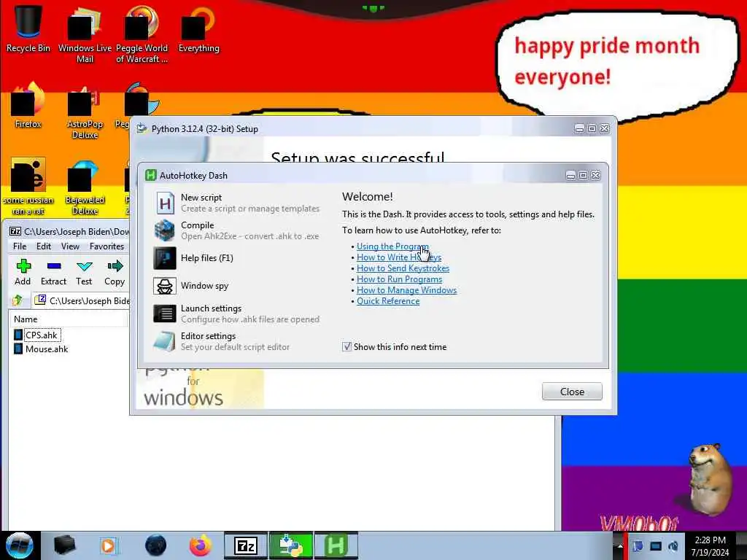This screenshot has height=560, width=747.
Task: Click the network icon in system tray
Action: pos(656,545)
